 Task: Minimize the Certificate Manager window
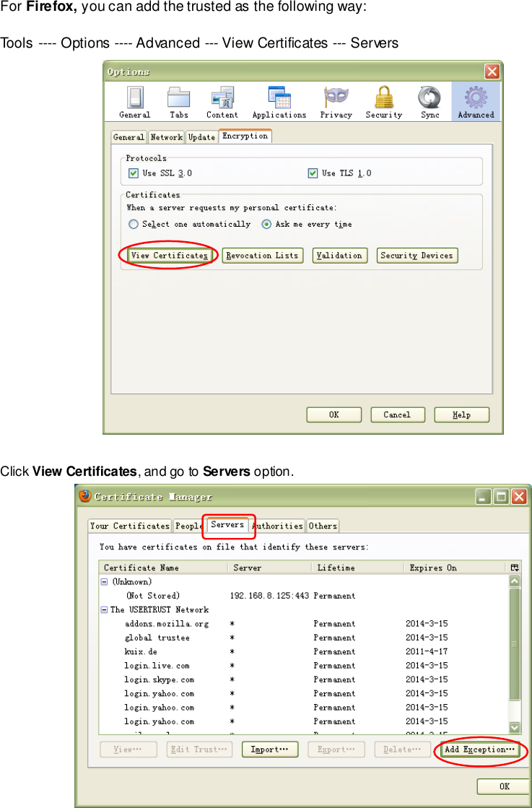pyautogui.click(x=483, y=497)
